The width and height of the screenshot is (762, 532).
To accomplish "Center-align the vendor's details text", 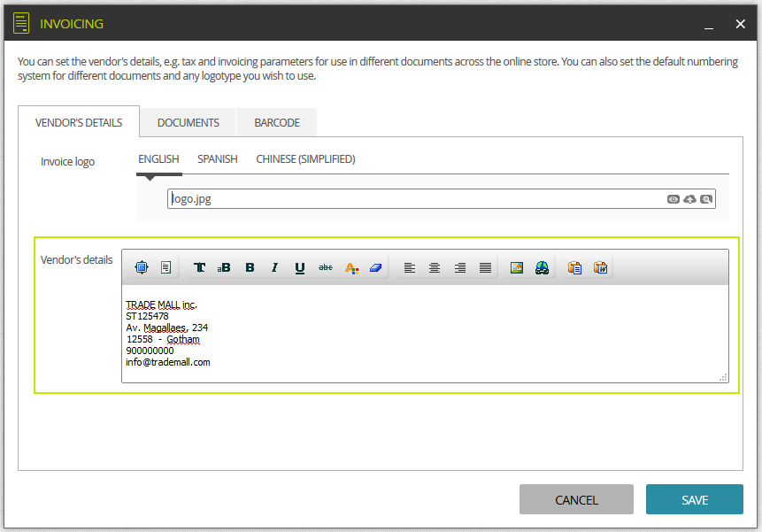I will [435, 267].
